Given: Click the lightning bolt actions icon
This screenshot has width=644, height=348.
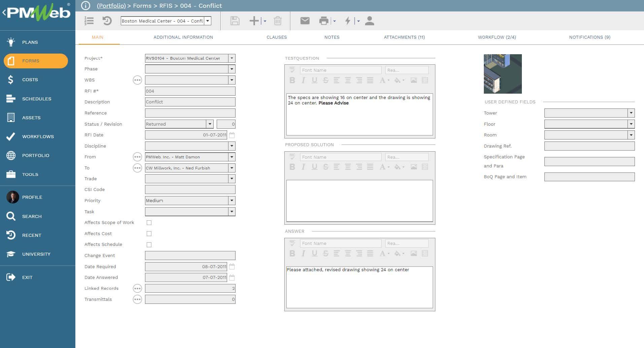Looking at the screenshot, I should coord(348,21).
